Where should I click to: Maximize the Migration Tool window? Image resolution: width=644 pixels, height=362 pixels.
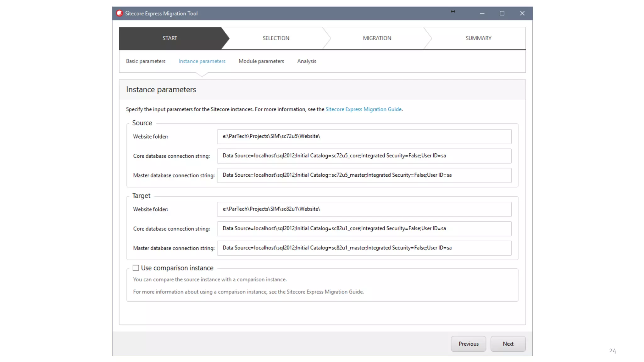[502, 13]
